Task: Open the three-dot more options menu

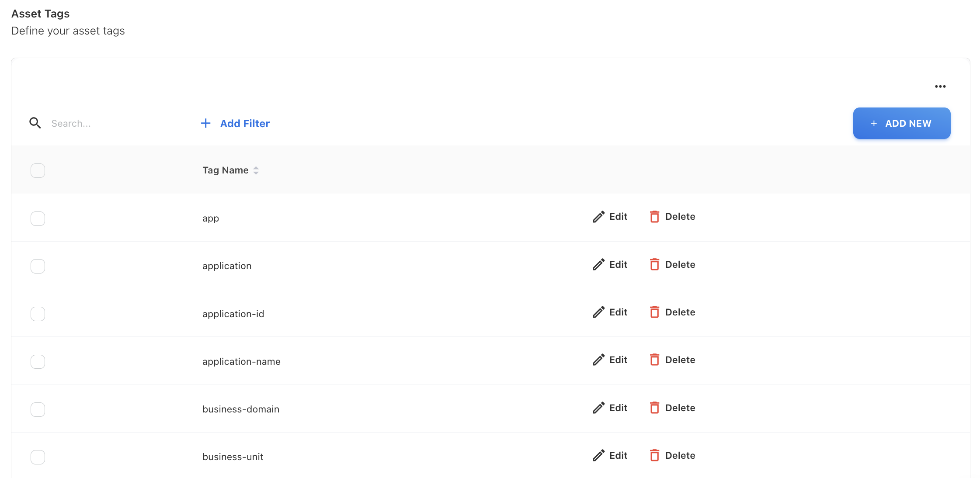Action: [940, 87]
